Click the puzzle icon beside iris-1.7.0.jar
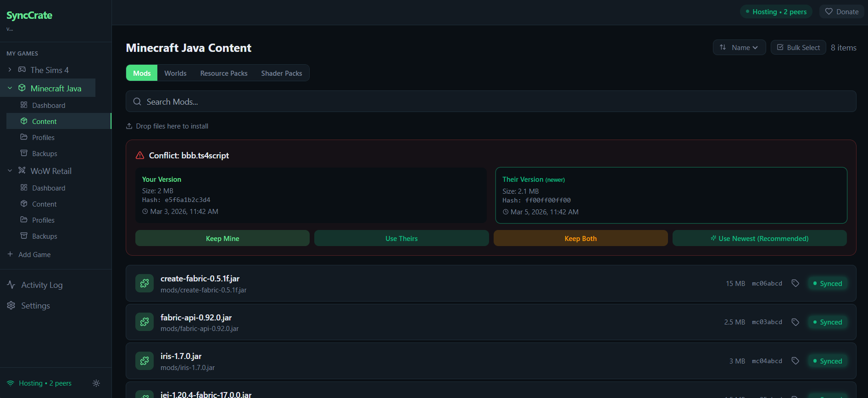 (145, 361)
